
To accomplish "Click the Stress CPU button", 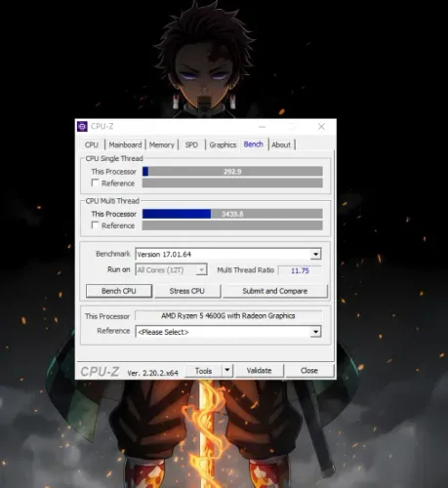I will click(187, 291).
